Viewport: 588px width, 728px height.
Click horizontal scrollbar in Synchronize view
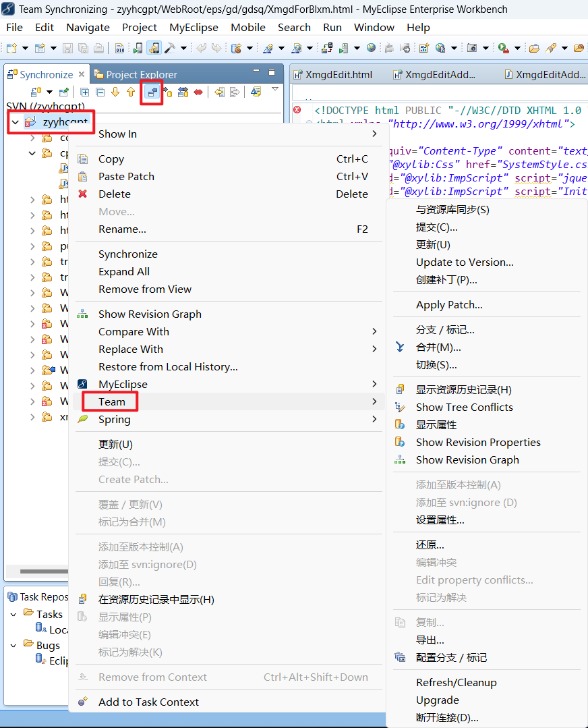click(44, 571)
